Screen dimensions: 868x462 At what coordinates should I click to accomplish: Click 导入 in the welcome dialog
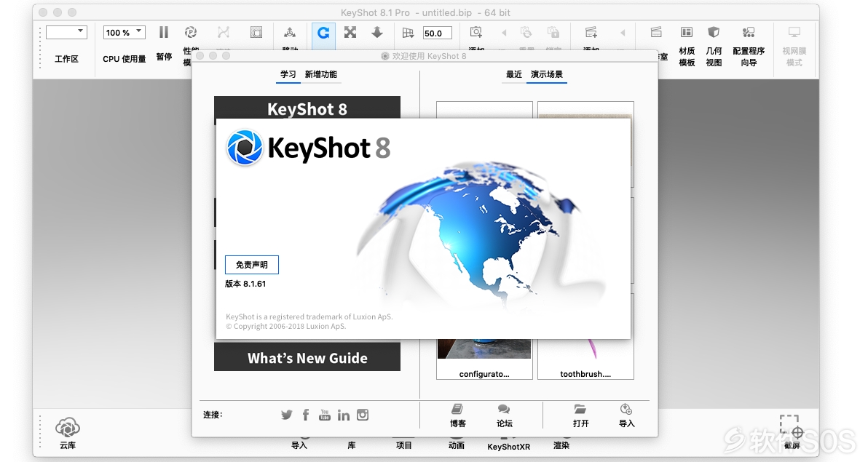(627, 415)
